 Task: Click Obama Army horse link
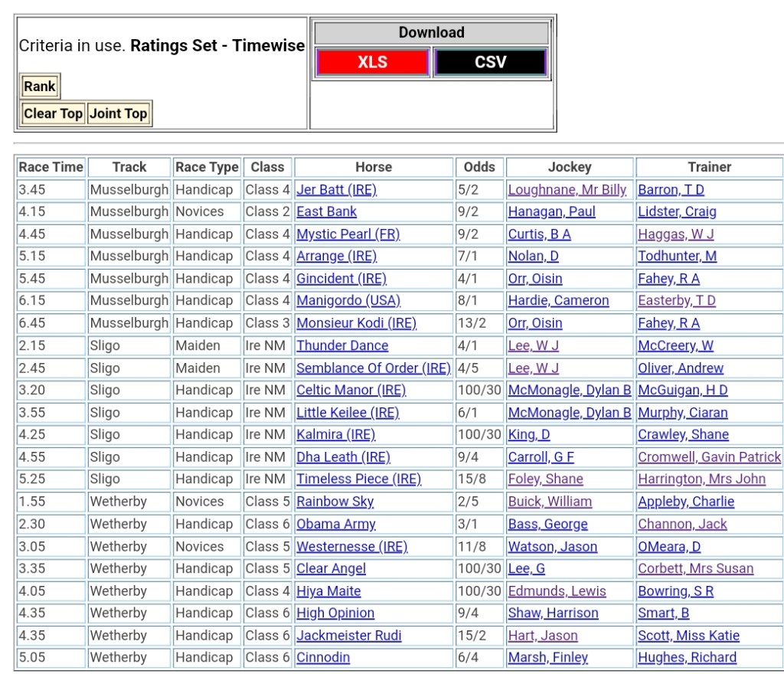pyautogui.click(x=336, y=525)
